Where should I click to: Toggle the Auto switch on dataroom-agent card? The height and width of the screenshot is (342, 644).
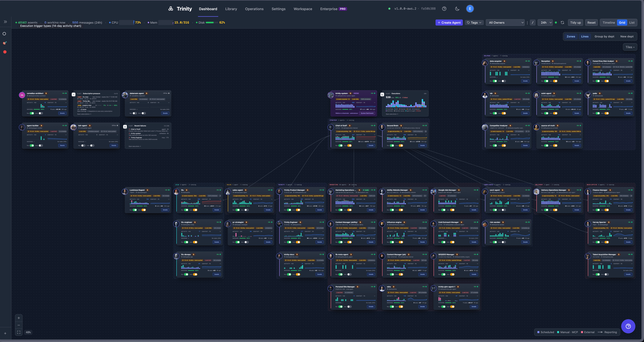coord(144,113)
